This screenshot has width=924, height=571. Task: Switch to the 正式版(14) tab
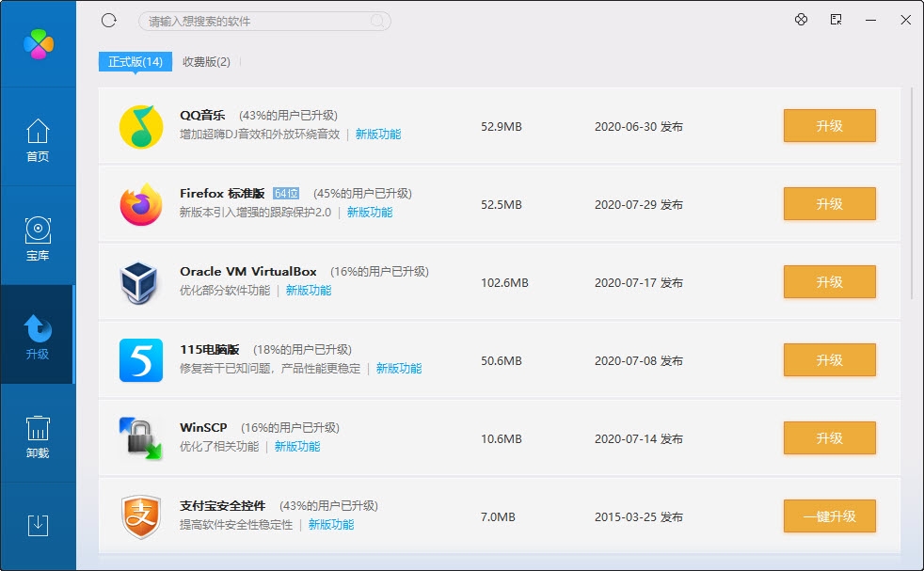click(135, 62)
